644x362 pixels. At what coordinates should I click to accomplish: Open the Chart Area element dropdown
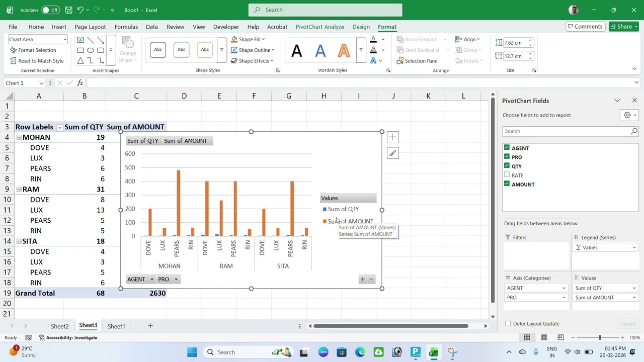[64, 39]
